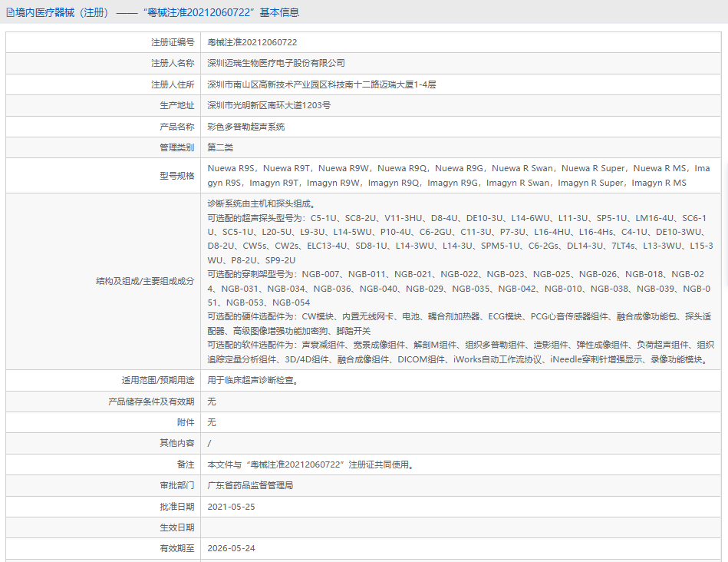Click the text 用于临床超声诊断检查。
This screenshot has height=562, width=728.
pyautogui.click(x=252, y=380)
